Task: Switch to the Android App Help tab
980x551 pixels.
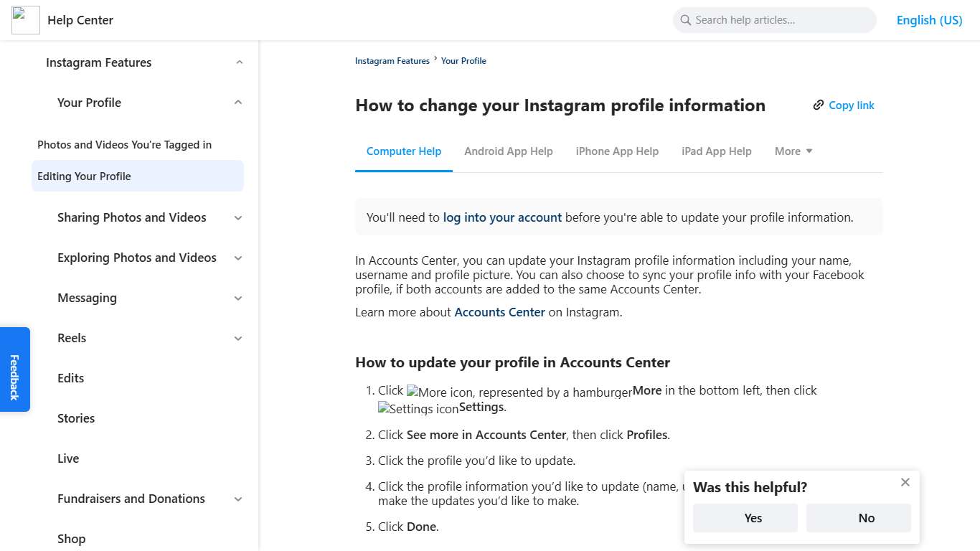Action: (509, 151)
